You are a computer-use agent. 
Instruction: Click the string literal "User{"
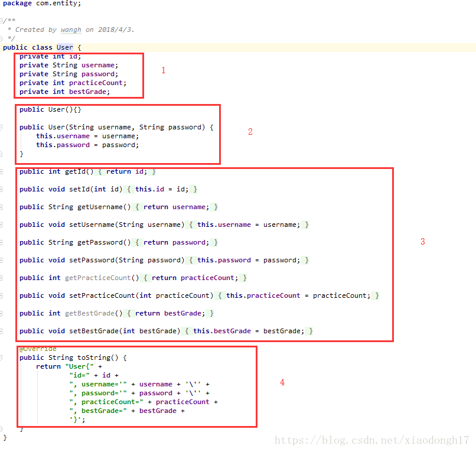(x=79, y=366)
